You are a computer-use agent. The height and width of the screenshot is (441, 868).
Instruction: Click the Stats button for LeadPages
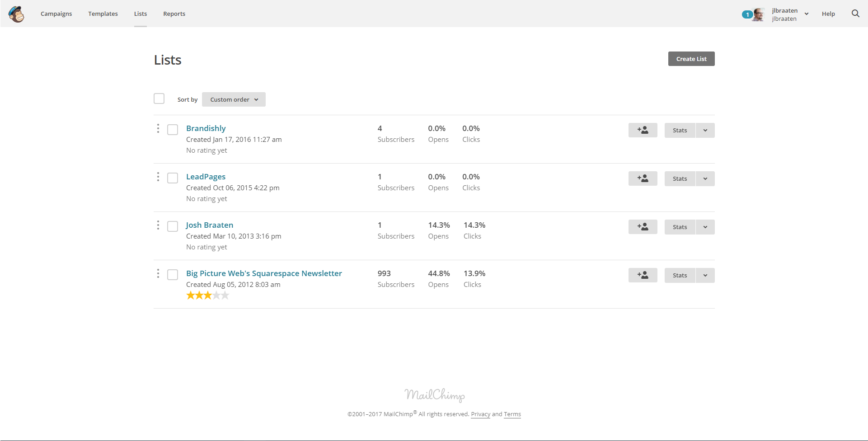pos(680,178)
